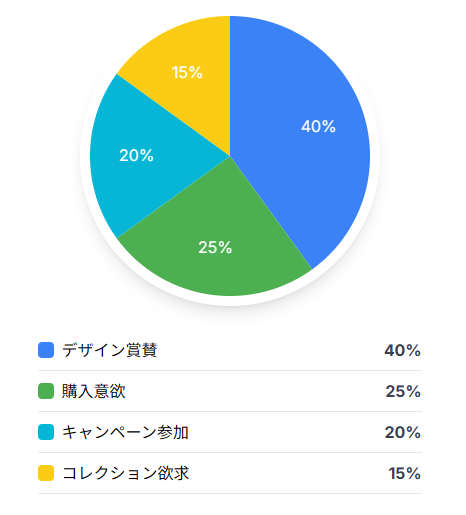Image resolution: width=466 pixels, height=515 pixels.
Task: Click the 15% value in legend
Action: 405,473
